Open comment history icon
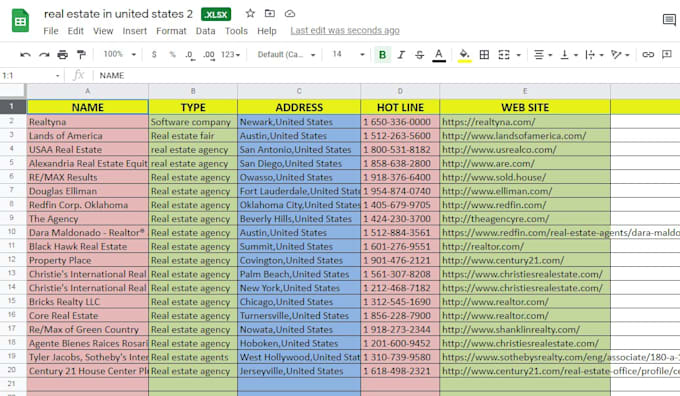The height and width of the screenshot is (396, 680). pos(669,20)
